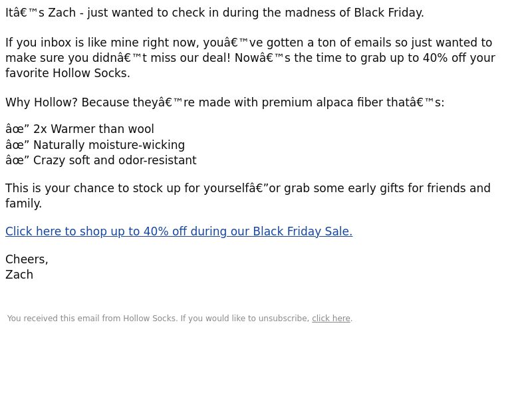The width and height of the screenshot is (532, 399).
Task: Click the 'Naturally moisture-wicking' text
Action: click(x=109, y=145)
